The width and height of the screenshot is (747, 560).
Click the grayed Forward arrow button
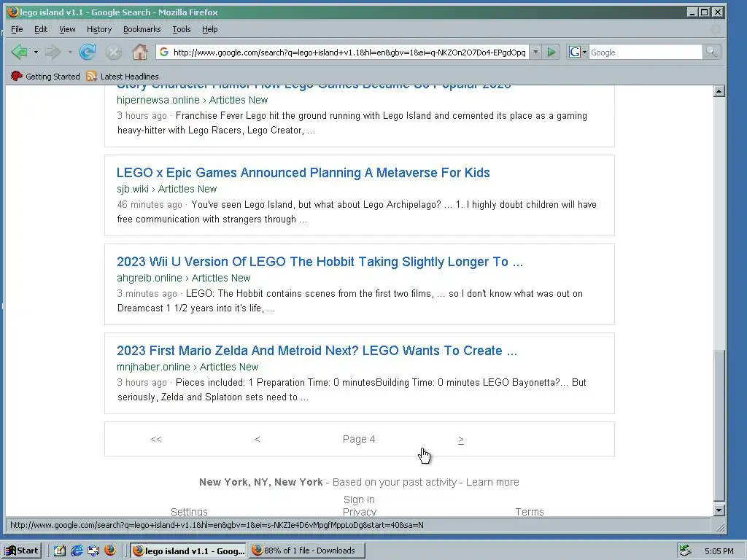click(x=53, y=52)
